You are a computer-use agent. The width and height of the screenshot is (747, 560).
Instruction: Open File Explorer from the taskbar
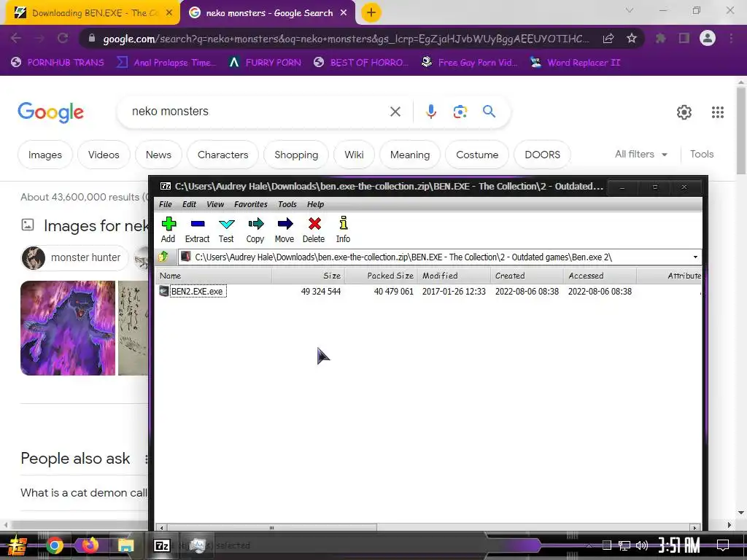tap(125, 545)
